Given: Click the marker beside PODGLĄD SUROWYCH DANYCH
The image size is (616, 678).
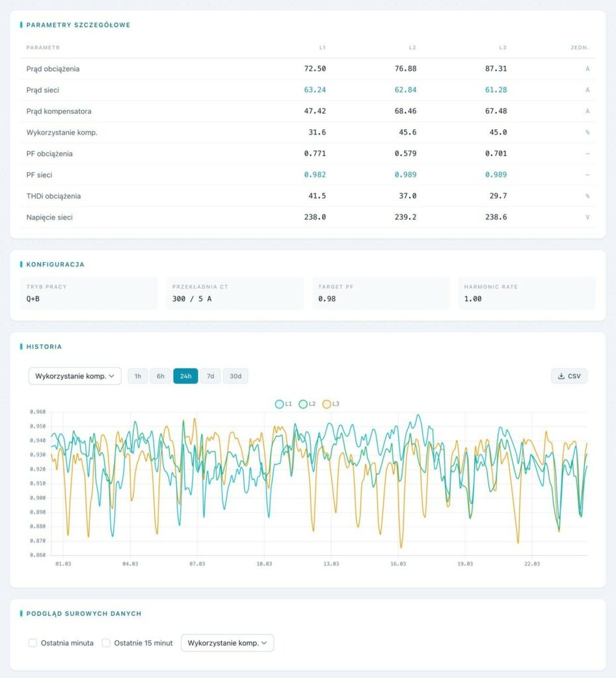Looking at the screenshot, I should [x=21, y=613].
